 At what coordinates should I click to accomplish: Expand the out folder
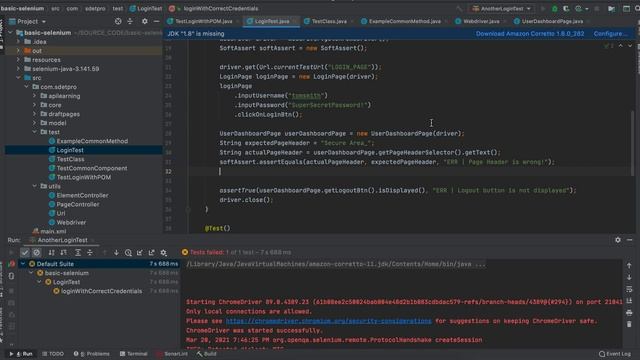pos(18,51)
